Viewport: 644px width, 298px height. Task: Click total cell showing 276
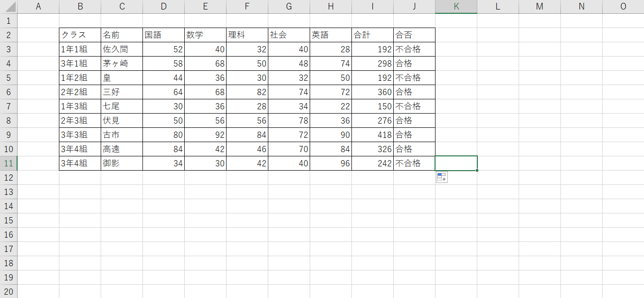point(373,121)
